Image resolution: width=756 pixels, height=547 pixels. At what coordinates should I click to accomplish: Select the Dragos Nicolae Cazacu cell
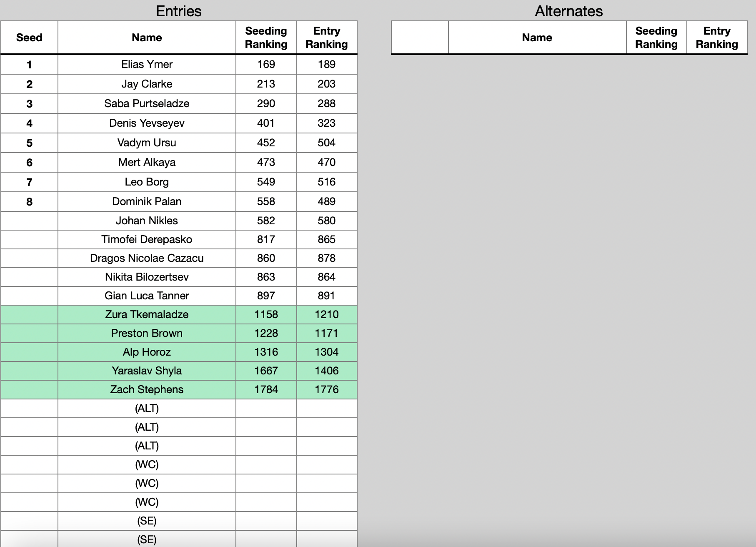pos(147,258)
